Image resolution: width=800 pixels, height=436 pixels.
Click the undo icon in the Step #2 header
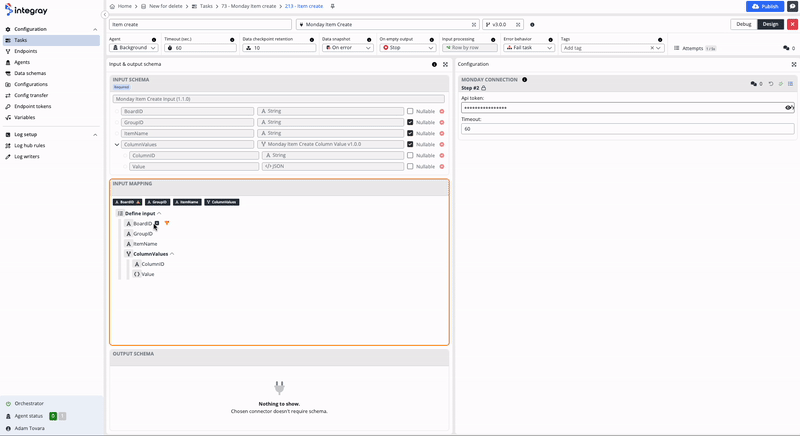pyautogui.click(x=771, y=84)
